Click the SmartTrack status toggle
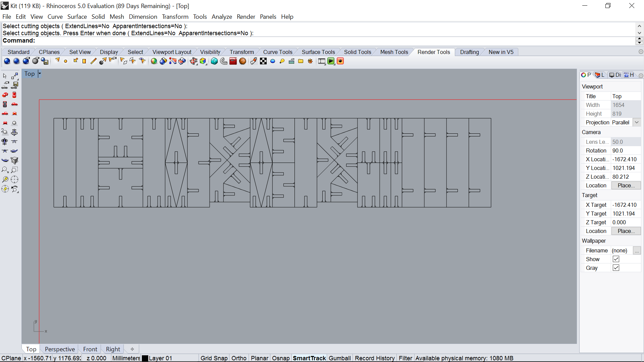This screenshot has height=362, width=644. click(x=309, y=358)
